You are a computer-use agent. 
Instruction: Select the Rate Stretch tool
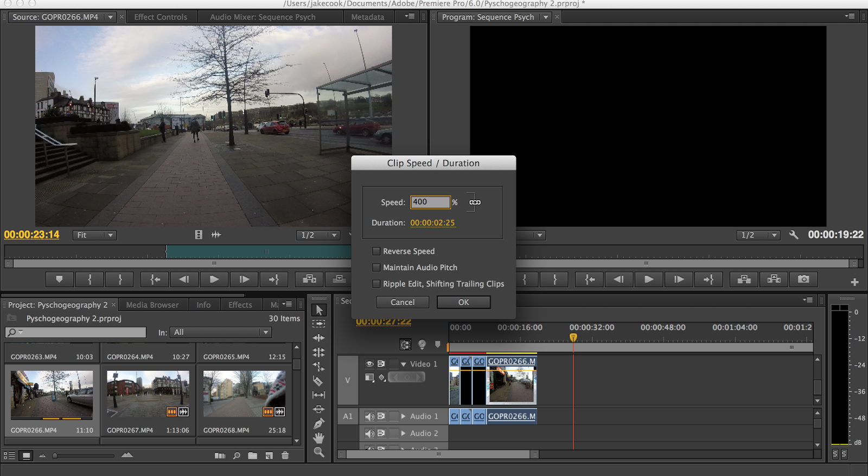coord(319,366)
